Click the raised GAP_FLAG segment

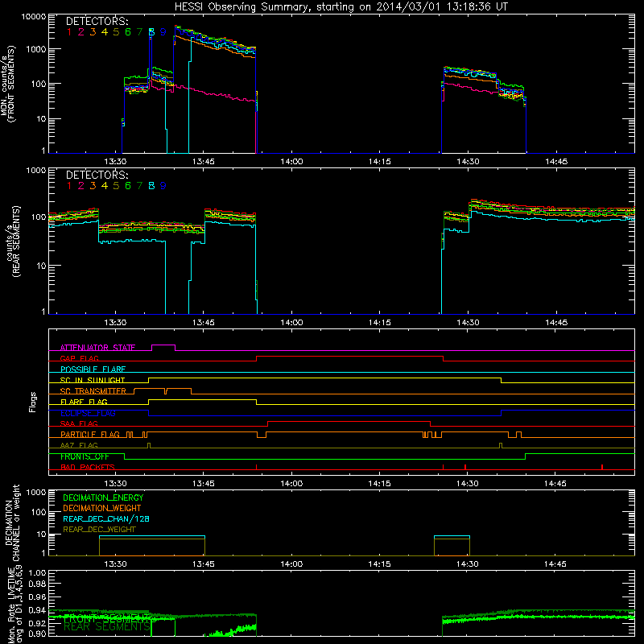(x=349, y=357)
